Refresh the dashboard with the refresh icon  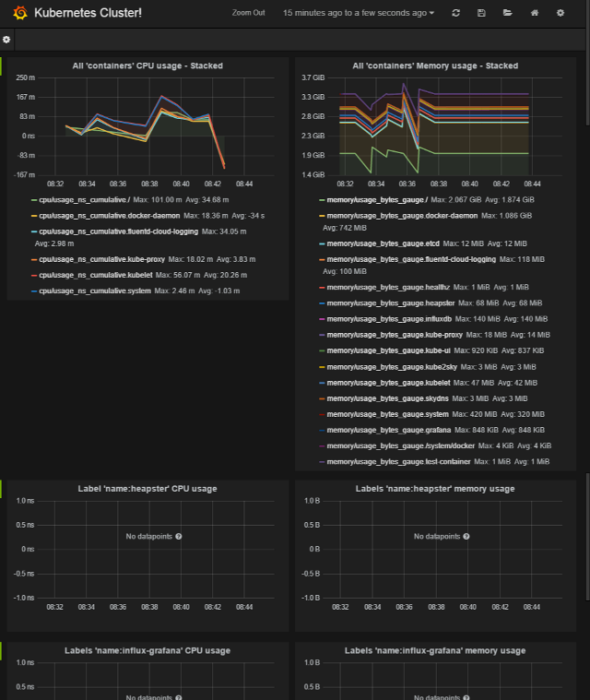tap(455, 13)
